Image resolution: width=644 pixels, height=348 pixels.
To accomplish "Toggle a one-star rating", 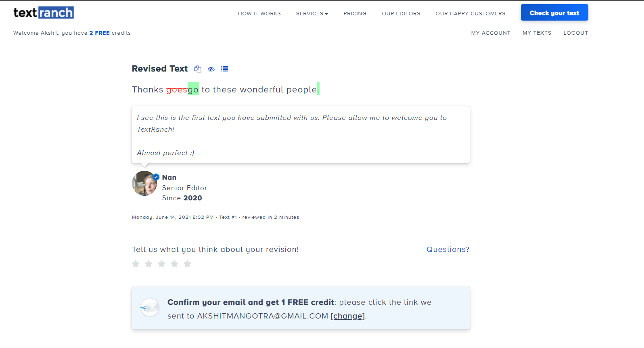I will pos(136,264).
